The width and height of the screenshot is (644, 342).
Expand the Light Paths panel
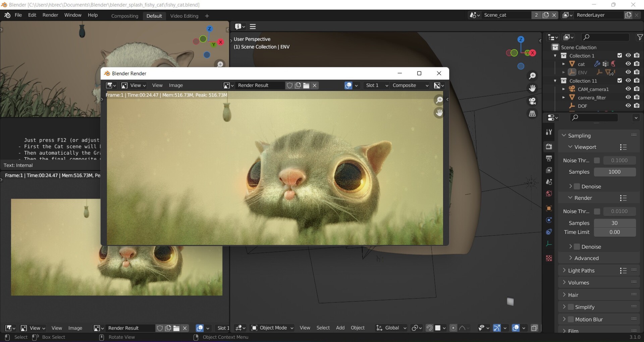(x=581, y=270)
